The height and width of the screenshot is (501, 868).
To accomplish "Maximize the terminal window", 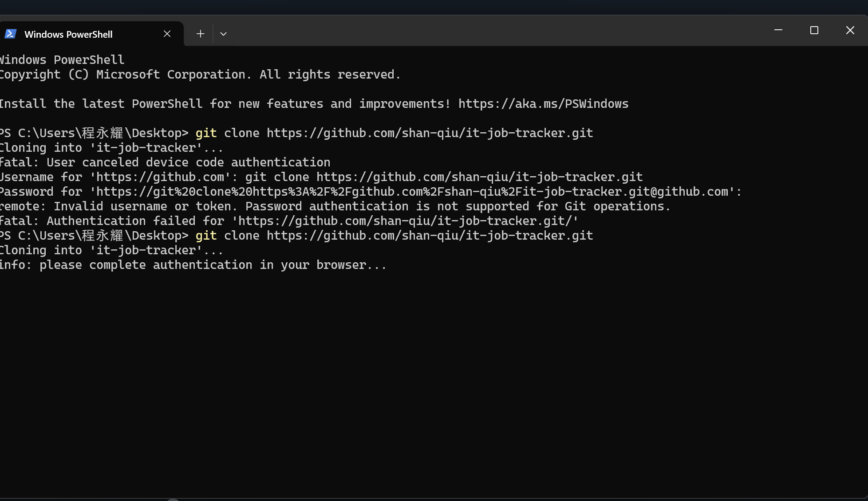I will pos(814,30).
